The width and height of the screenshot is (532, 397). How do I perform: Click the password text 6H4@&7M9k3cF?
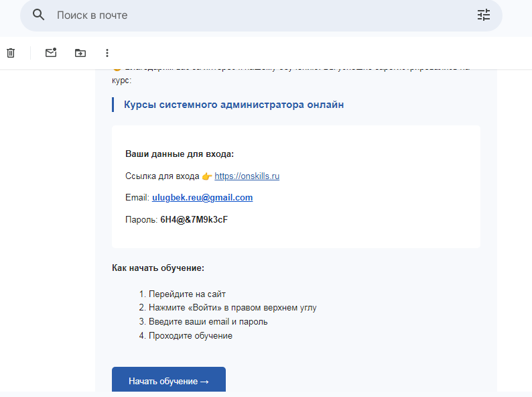point(194,219)
